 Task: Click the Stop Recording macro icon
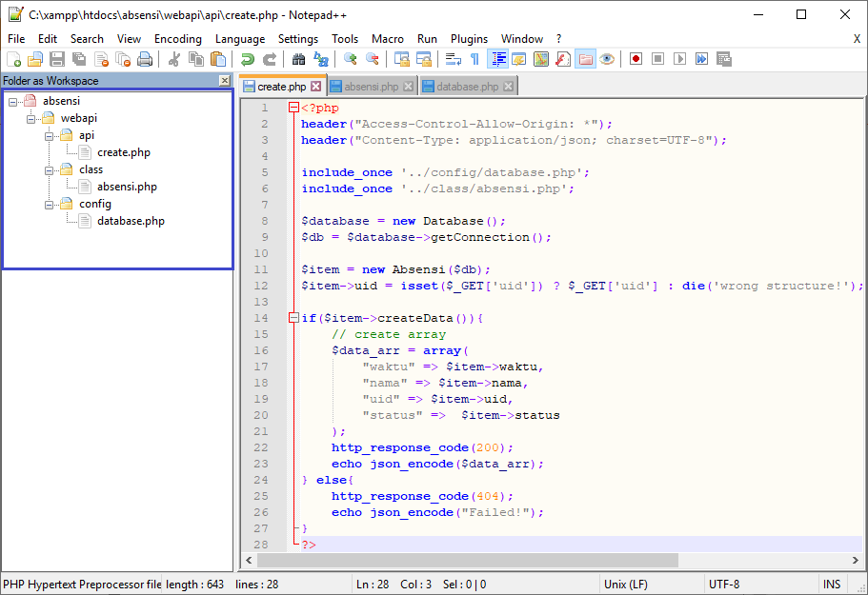(x=657, y=59)
